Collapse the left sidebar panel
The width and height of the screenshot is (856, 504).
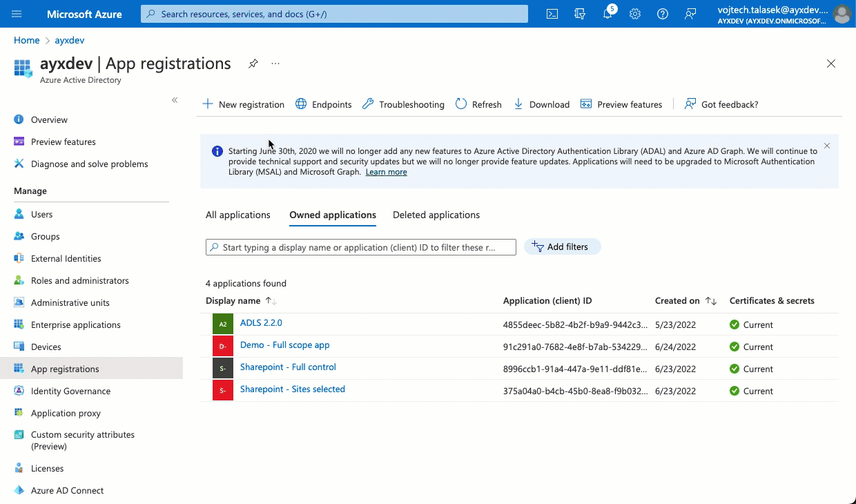pos(175,100)
